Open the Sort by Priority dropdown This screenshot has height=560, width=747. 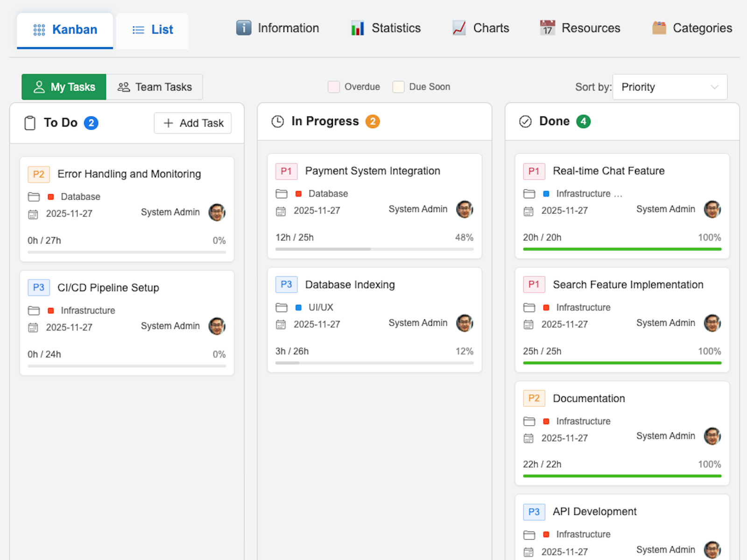669,87
